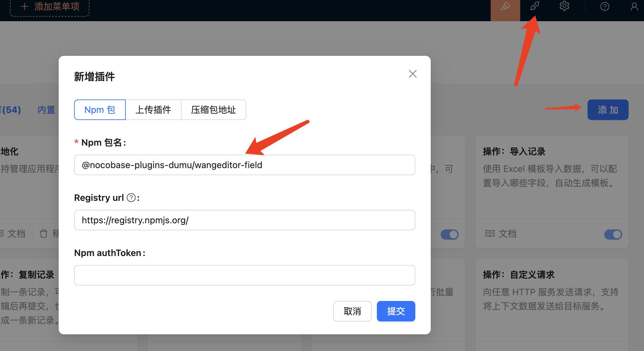Screen dimensions: 644x351
Task: Open the settings gear icon
Action: tap(564, 6)
